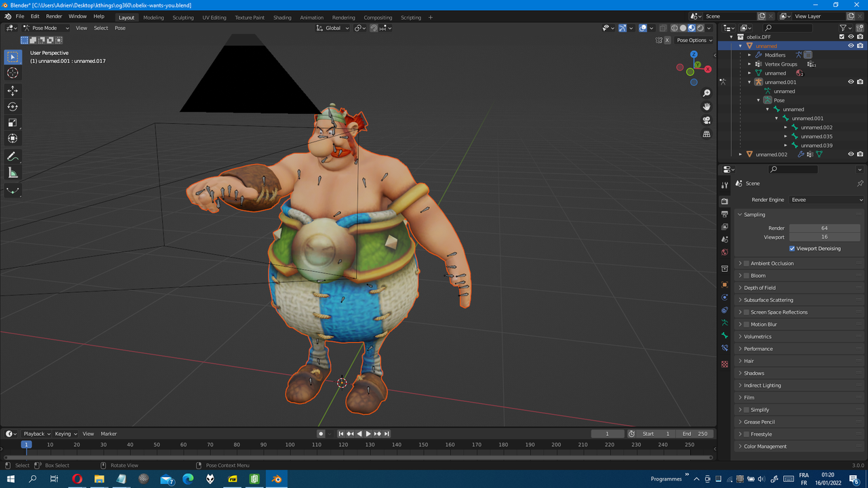Click the End frame 250 field
This screenshot has height=488, width=868.
694,434
